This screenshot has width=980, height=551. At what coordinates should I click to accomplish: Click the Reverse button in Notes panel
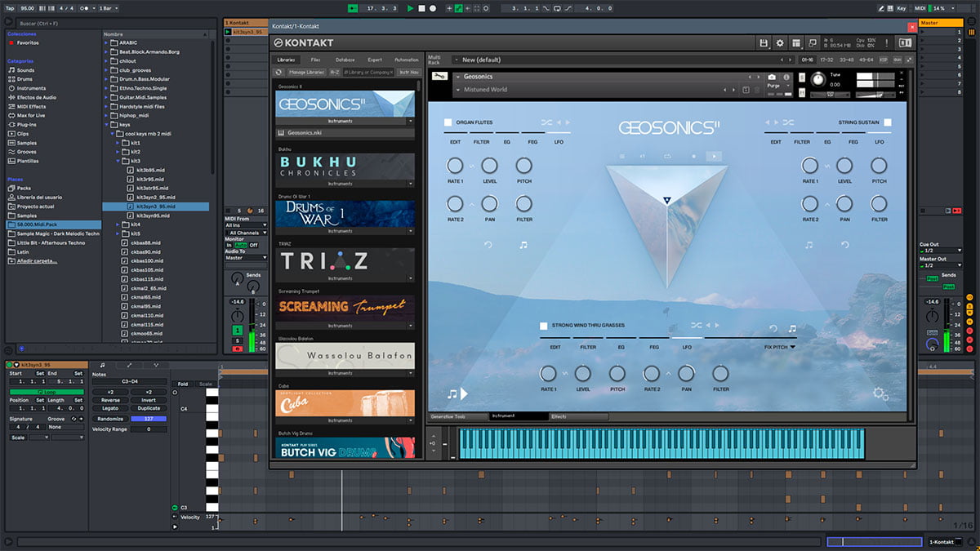point(110,400)
